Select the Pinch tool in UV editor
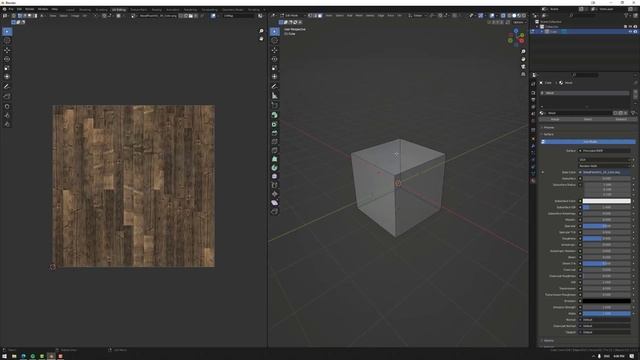This screenshot has width=640, height=360. pyautogui.click(x=7, y=124)
